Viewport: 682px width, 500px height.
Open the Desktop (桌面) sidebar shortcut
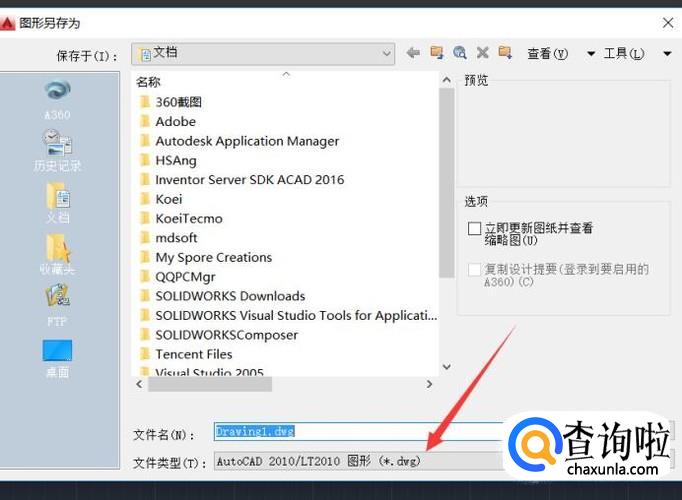pos(57,359)
